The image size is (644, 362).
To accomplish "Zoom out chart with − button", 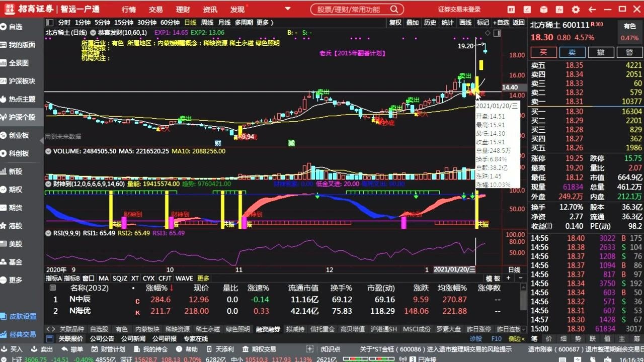I will coord(520,278).
